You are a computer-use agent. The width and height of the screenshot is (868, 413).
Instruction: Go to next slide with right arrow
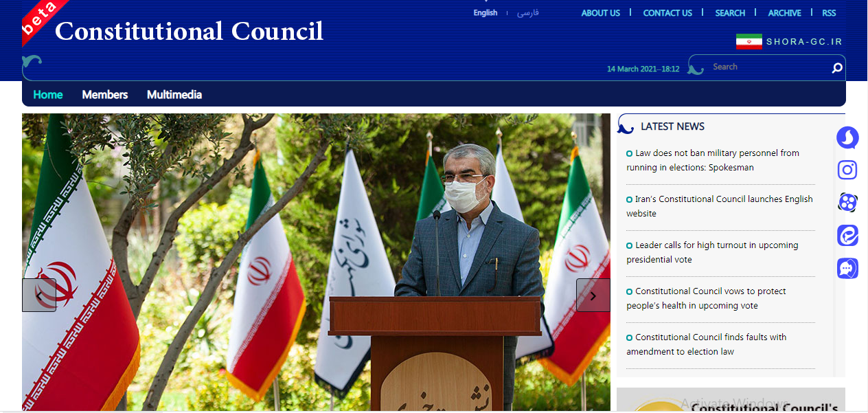click(593, 295)
